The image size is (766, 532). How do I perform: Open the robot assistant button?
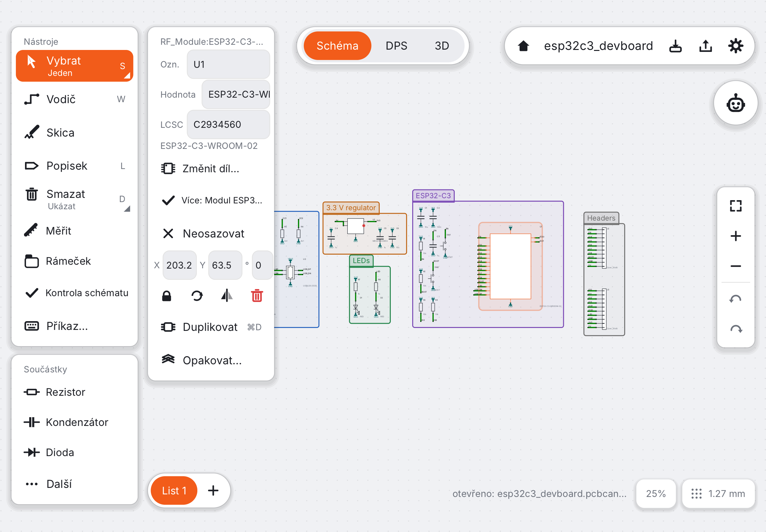point(735,103)
